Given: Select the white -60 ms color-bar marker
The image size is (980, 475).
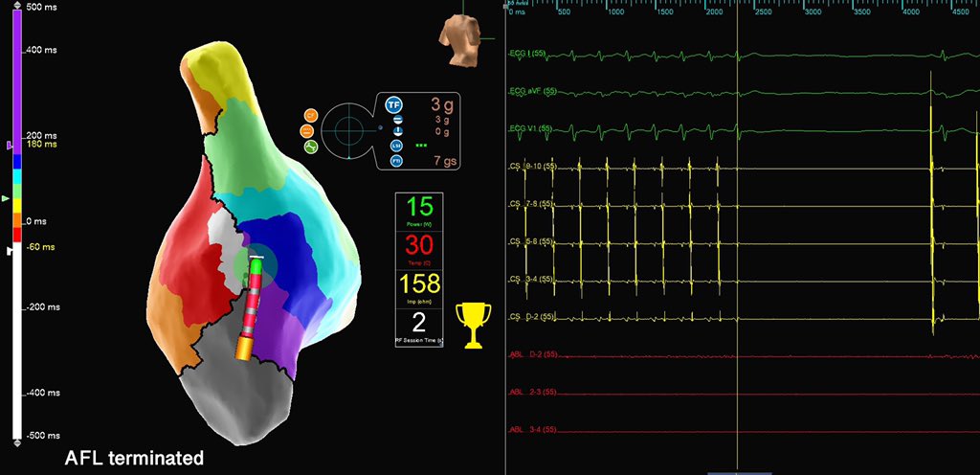Looking at the screenshot, I should [9, 250].
